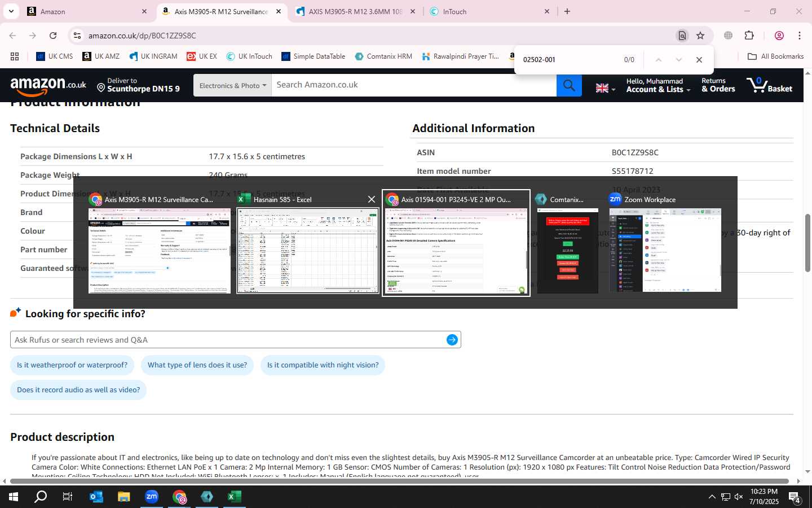Open the Extensions puzzle icon
812x508 pixels.
(x=749, y=36)
